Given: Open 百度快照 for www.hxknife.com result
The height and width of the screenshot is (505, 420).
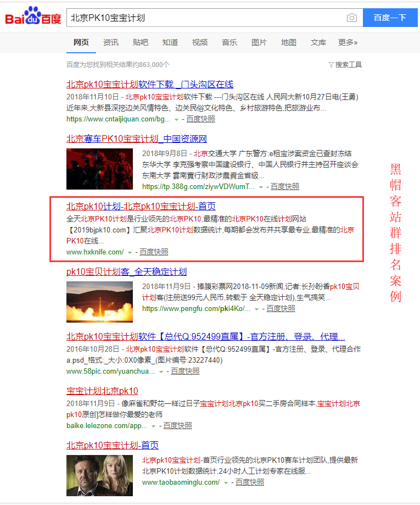Looking at the screenshot, I should point(154,252).
